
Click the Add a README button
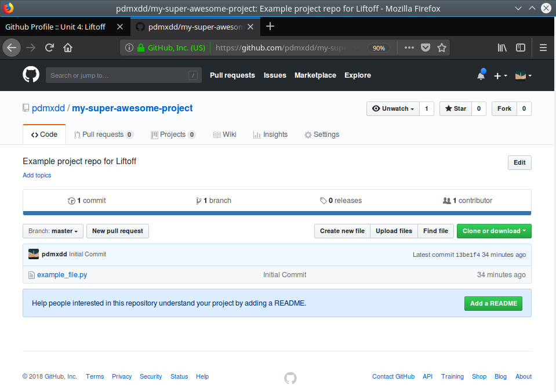coord(493,303)
